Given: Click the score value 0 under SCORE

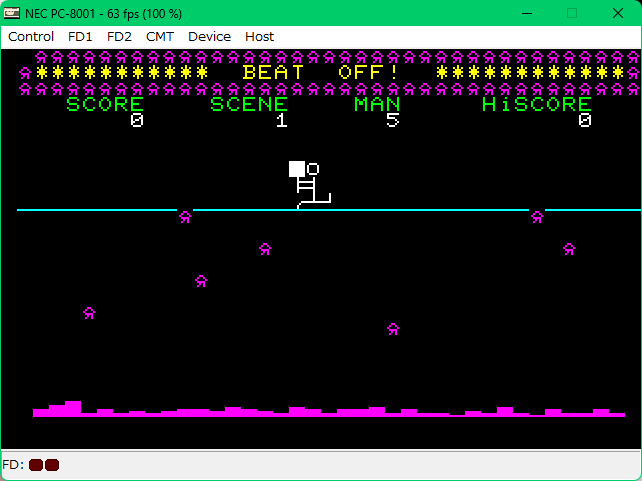Looking at the screenshot, I should click(137, 120).
